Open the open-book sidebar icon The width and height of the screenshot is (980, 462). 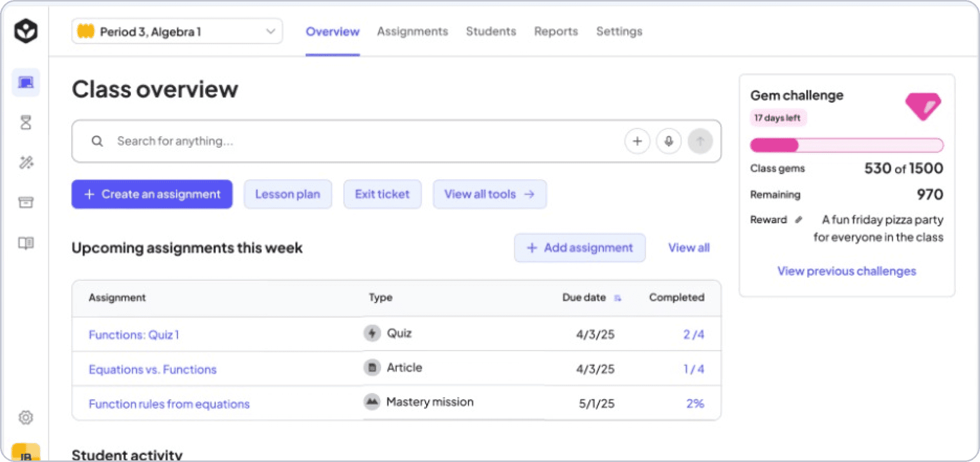[x=26, y=243]
